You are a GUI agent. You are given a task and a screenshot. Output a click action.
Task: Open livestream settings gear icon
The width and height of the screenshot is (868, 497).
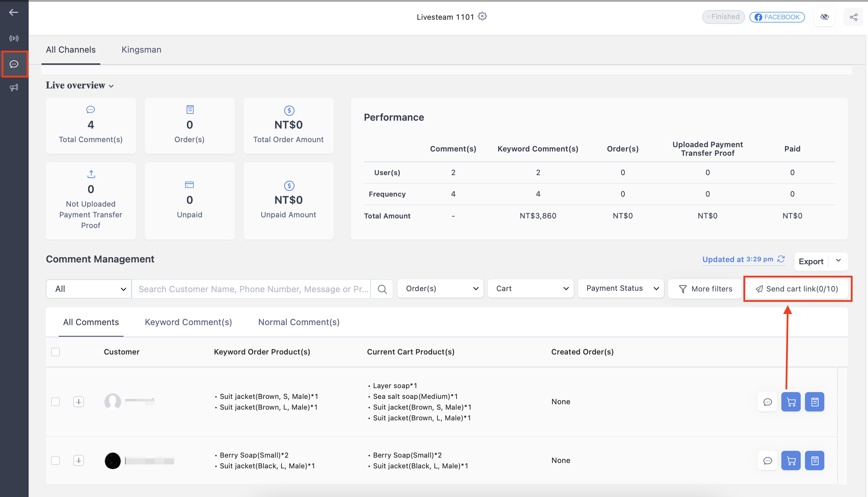coord(482,16)
